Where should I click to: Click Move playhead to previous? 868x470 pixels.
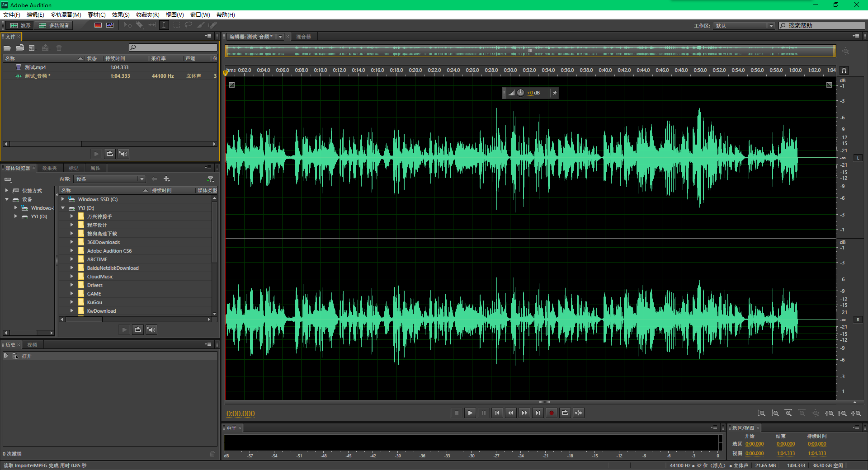pyautogui.click(x=497, y=413)
